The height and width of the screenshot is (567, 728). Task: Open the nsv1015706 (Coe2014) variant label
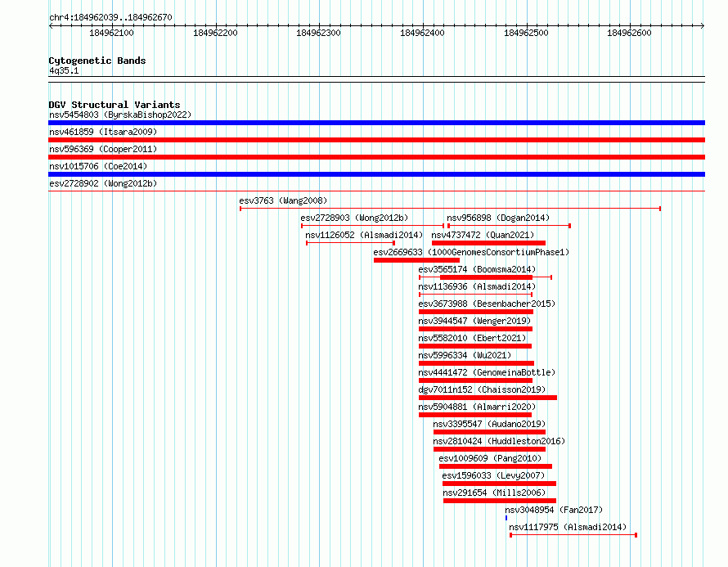(98, 166)
